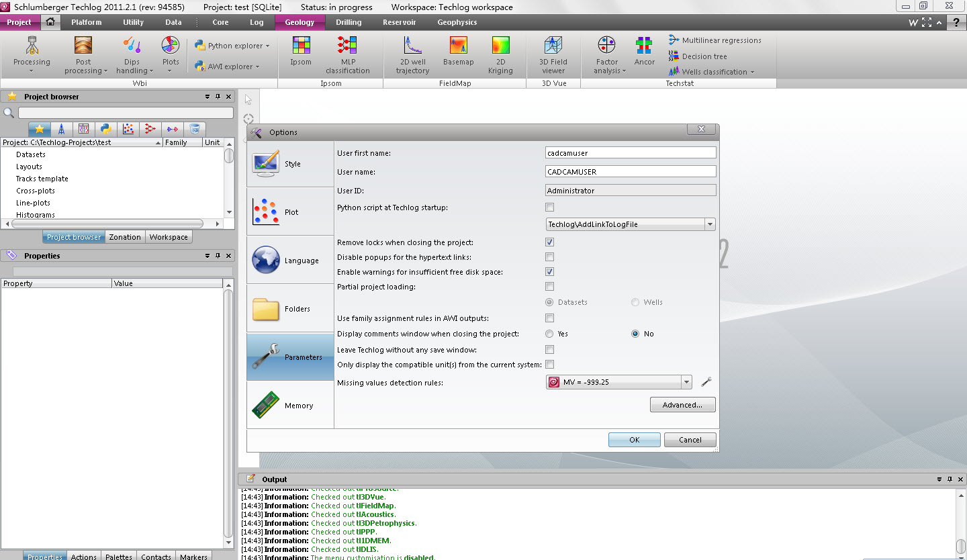The width and height of the screenshot is (967, 560).
Task: Select the workflow arrows filter icon in Project browser
Action: click(172, 129)
